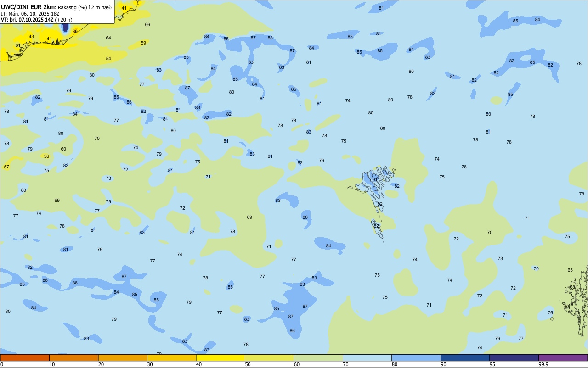Click the '91' value on the Faroe Islands
Image resolution: width=588 pixels, height=368 pixels.
click(375, 180)
